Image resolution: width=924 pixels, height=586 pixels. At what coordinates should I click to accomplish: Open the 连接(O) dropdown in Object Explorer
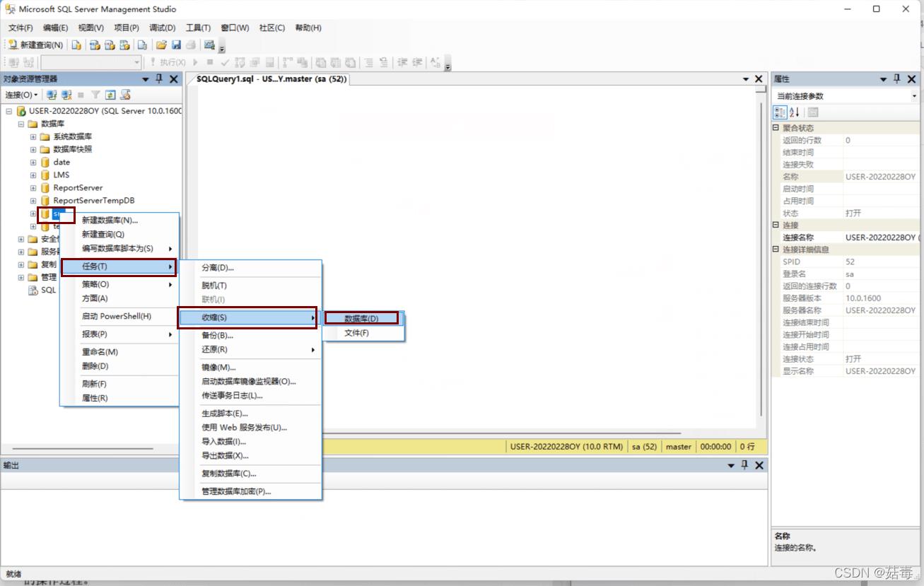[21, 95]
